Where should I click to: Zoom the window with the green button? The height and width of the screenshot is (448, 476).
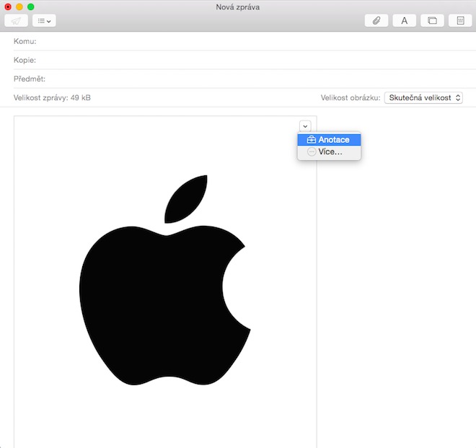pyautogui.click(x=31, y=6)
